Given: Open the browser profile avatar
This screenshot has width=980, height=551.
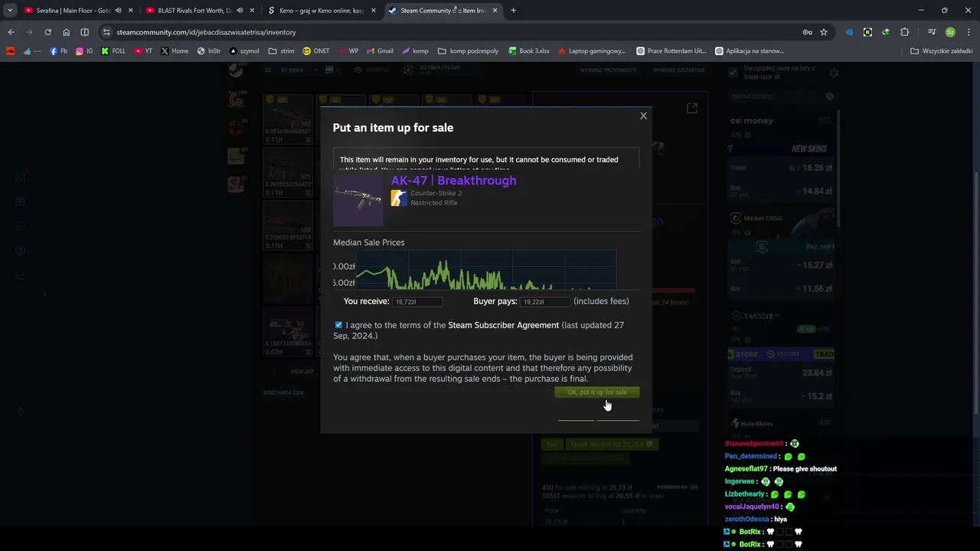Looking at the screenshot, I should click(950, 32).
